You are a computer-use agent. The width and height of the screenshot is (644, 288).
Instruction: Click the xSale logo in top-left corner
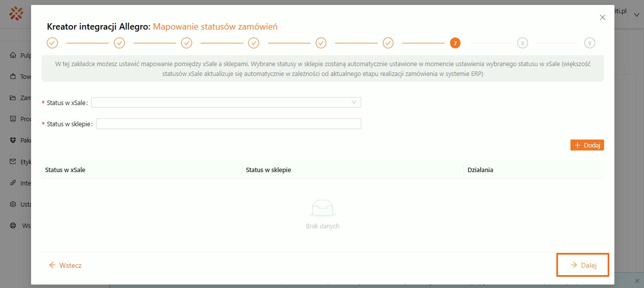(16, 13)
